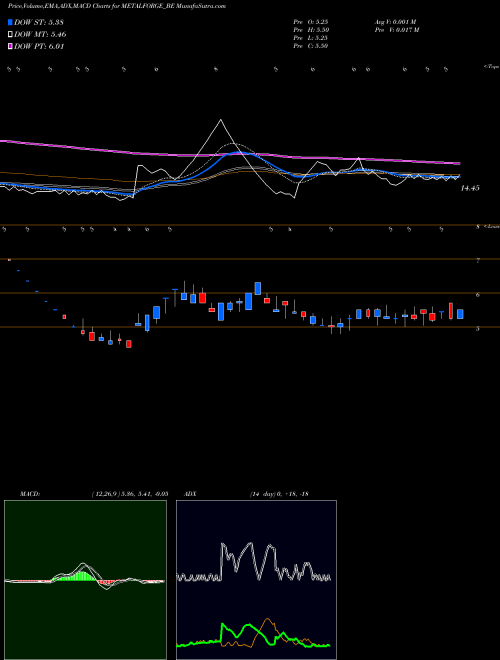Click the tall blue candlestick near price 6
Viewport: 500px width, 660px height.
[x=249, y=301]
